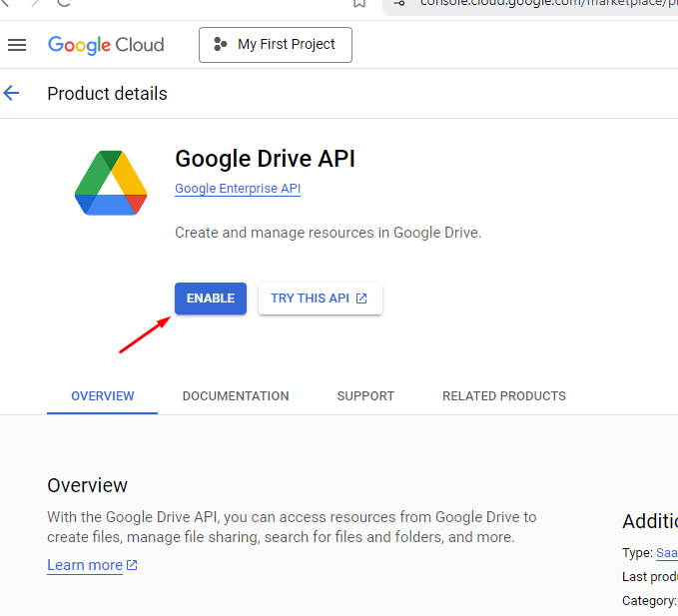Click the project icon inside project selector
This screenshot has height=616, width=678.
tap(221, 44)
